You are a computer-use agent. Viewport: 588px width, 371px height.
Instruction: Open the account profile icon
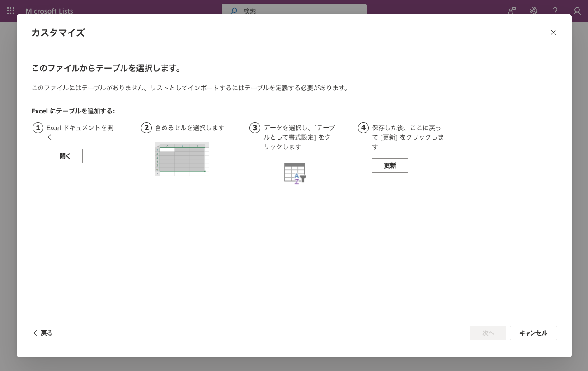click(x=577, y=11)
